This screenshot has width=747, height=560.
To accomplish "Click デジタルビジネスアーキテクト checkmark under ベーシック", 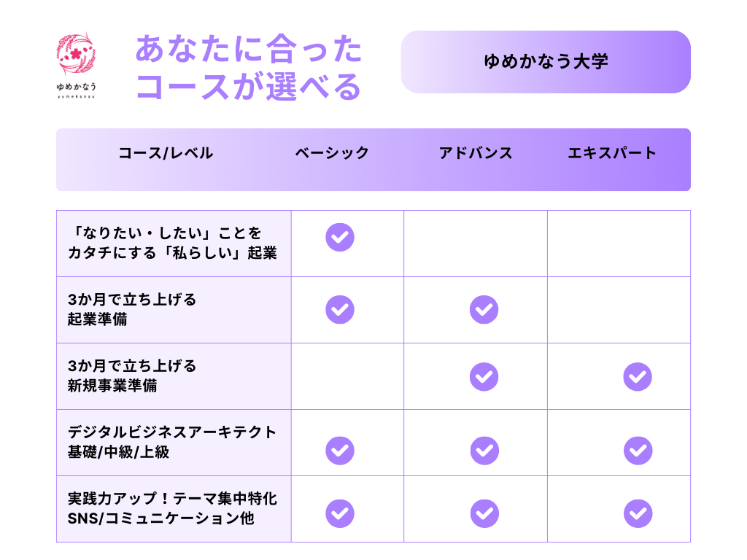I will 340,450.
